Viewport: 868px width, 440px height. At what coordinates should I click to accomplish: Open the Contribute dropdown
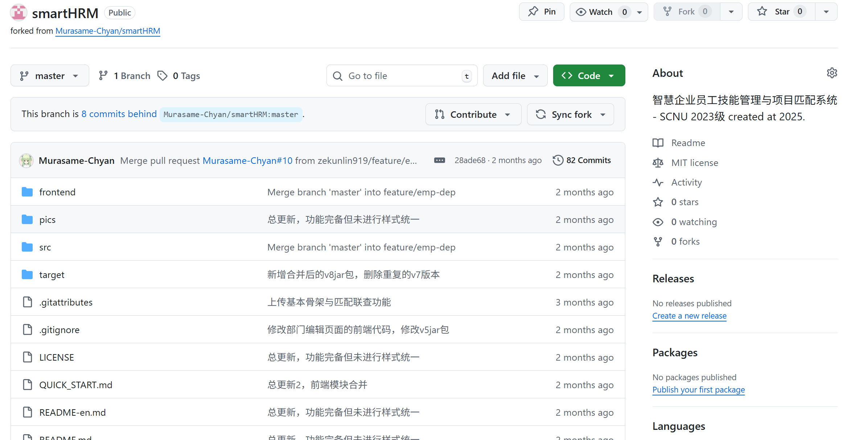473,115
